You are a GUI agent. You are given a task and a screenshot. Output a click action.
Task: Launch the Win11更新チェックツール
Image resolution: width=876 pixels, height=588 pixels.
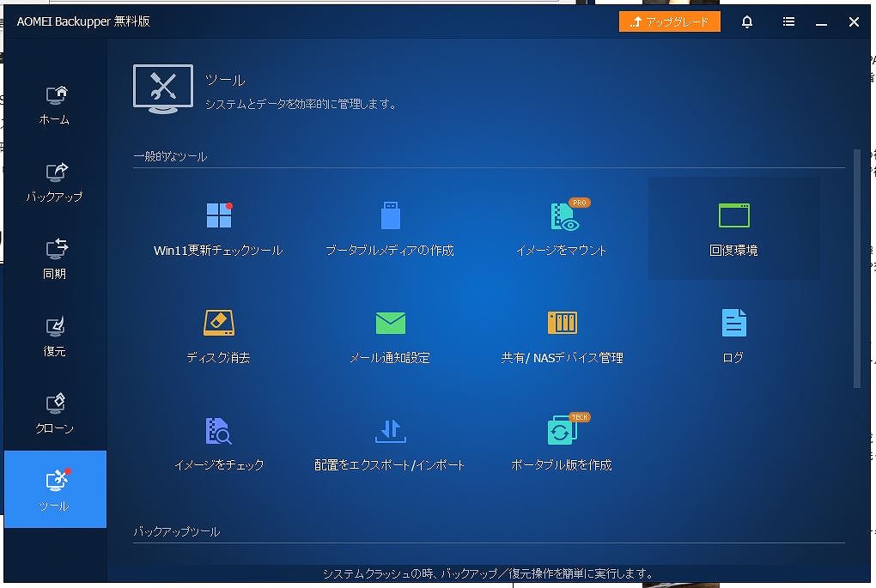click(x=218, y=229)
